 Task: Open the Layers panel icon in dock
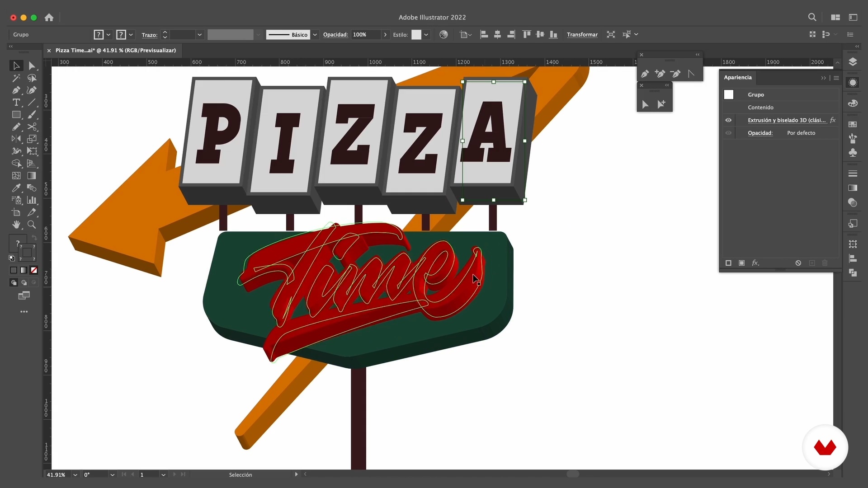[853, 62]
